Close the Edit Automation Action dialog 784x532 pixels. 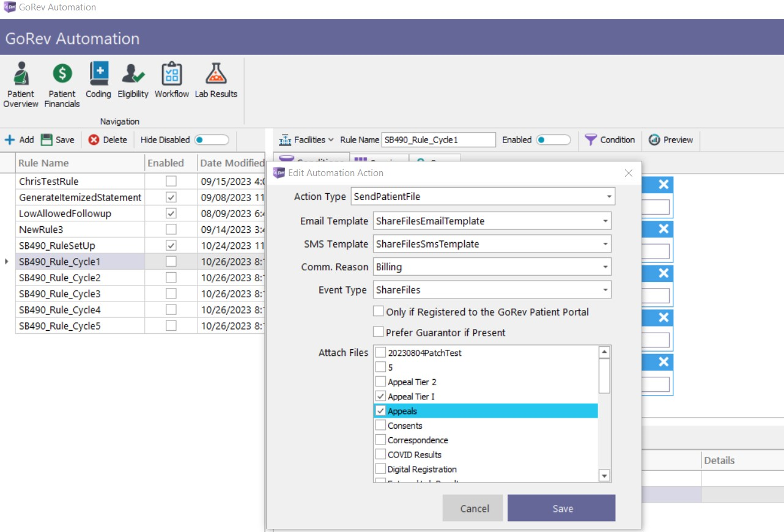click(628, 173)
